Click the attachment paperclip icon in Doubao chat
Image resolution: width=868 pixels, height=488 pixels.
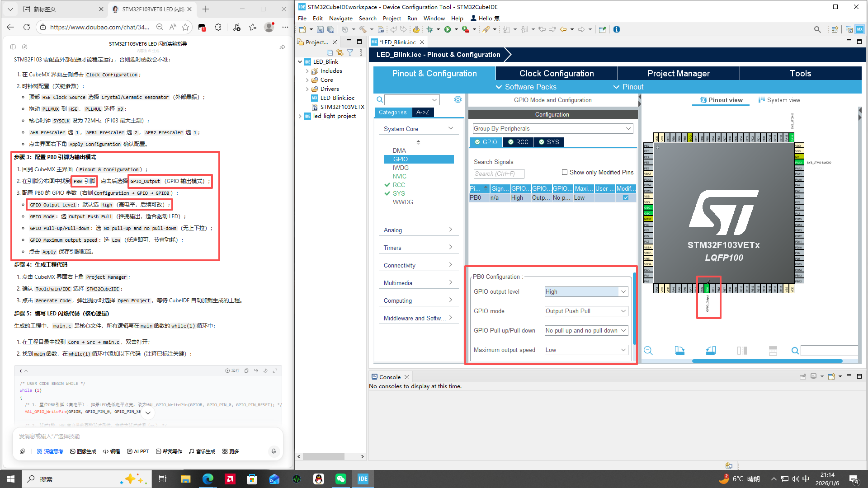(x=22, y=451)
